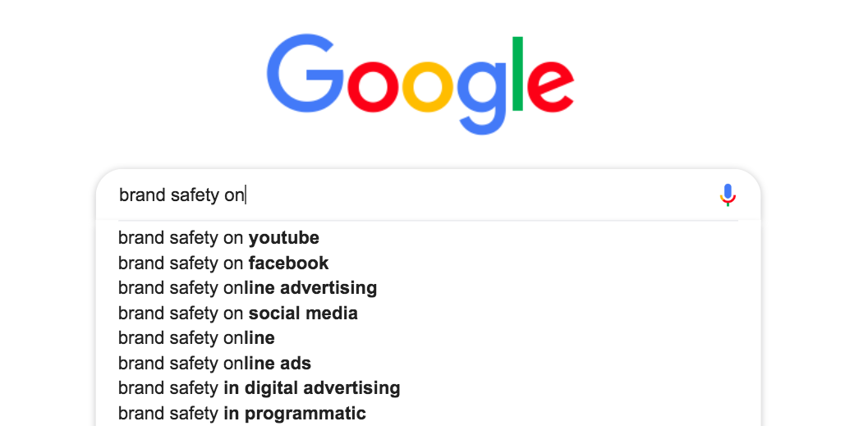Click the yellow second o in the logo

point(429,84)
